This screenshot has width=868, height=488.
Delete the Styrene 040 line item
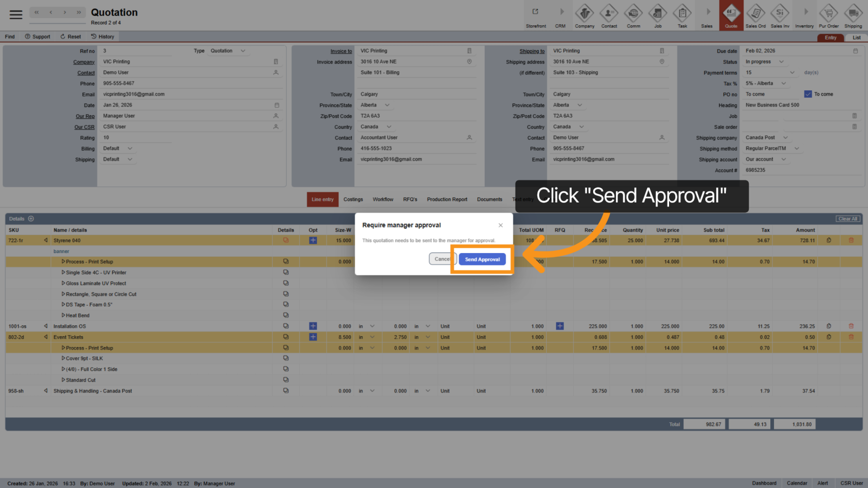[x=851, y=240]
